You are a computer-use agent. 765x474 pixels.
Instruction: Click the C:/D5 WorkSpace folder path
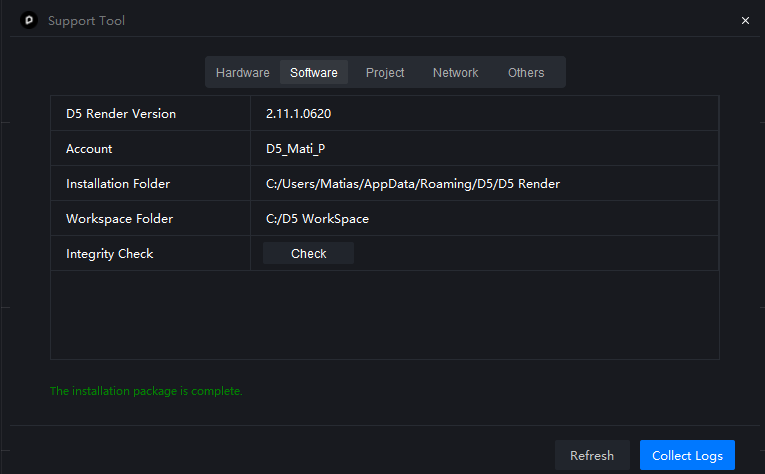click(x=317, y=219)
